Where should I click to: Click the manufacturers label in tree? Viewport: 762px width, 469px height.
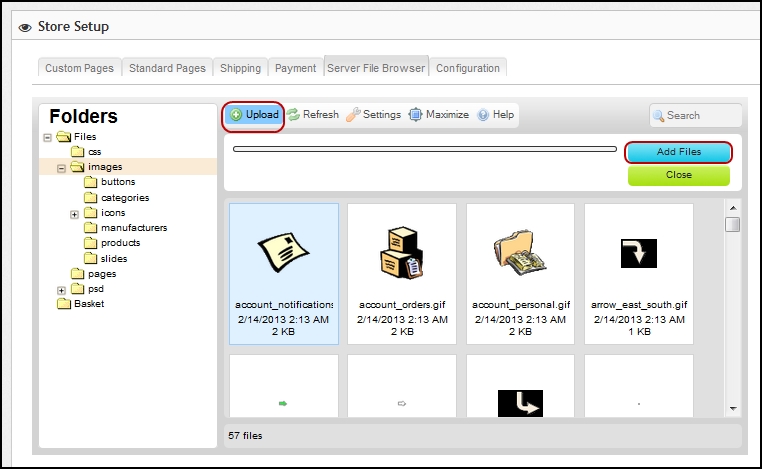[134, 227]
